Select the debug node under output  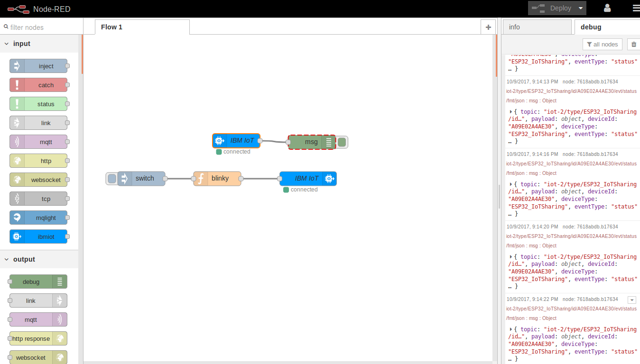[x=37, y=282]
